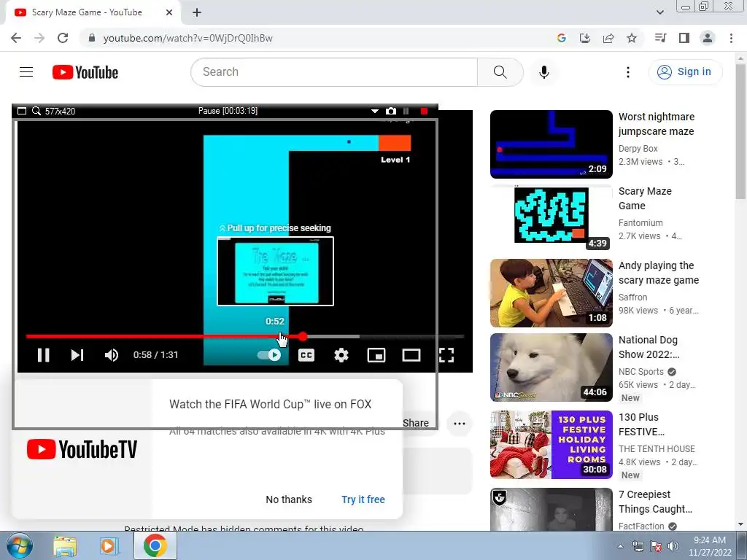Click the Share button
Image resolution: width=747 pixels, height=560 pixels.
pos(415,423)
